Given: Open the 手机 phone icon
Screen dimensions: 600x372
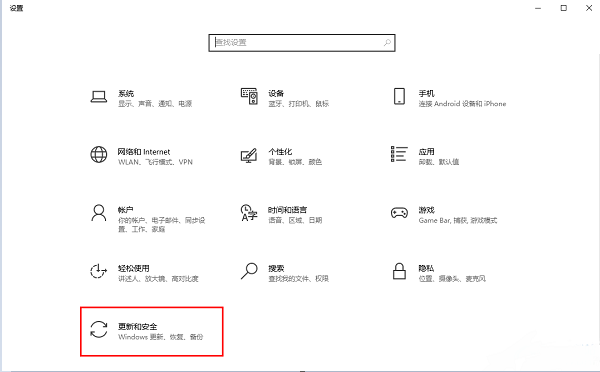Looking at the screenshot, I should click(399, 96).
